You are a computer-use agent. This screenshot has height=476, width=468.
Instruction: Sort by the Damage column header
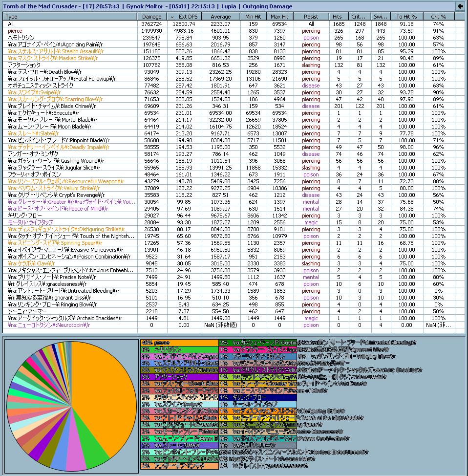[x=152, y=17]
